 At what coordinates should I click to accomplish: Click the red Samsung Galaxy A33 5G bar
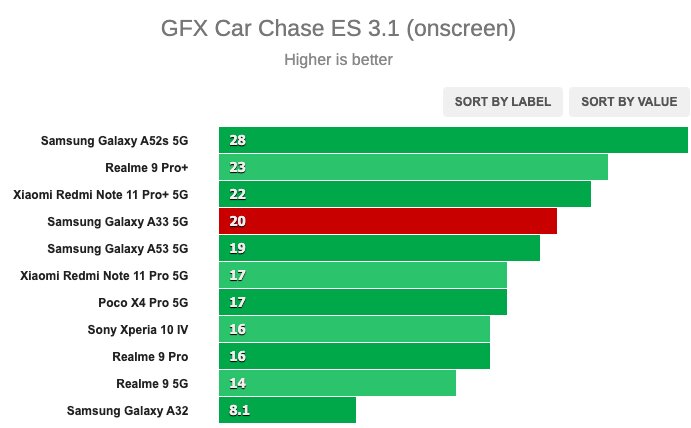(388, 221)
